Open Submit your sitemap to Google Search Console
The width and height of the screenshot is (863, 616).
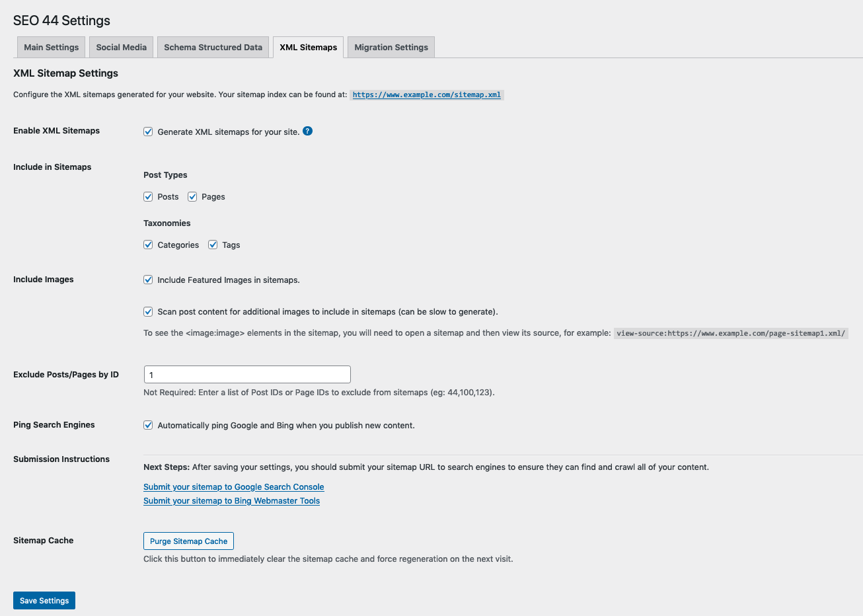(233, 487)
